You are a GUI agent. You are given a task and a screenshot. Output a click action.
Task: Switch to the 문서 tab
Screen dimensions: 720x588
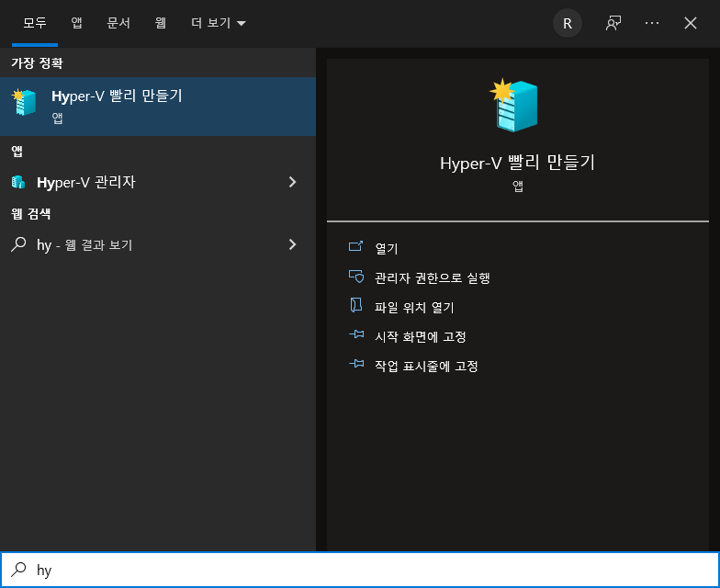coord(118,23)
